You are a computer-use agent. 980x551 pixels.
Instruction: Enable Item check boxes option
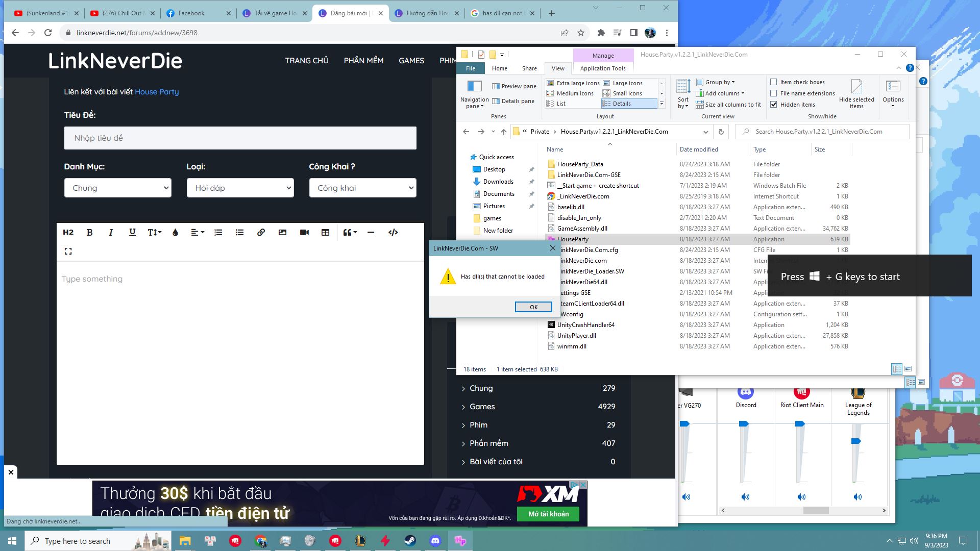tap(774, 82)
